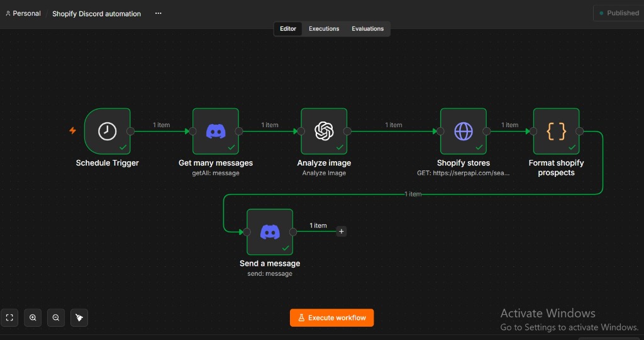This screenshot has height=340, width=644.
Task: Click the Format shopify prospects label
Action: (556, 167)
